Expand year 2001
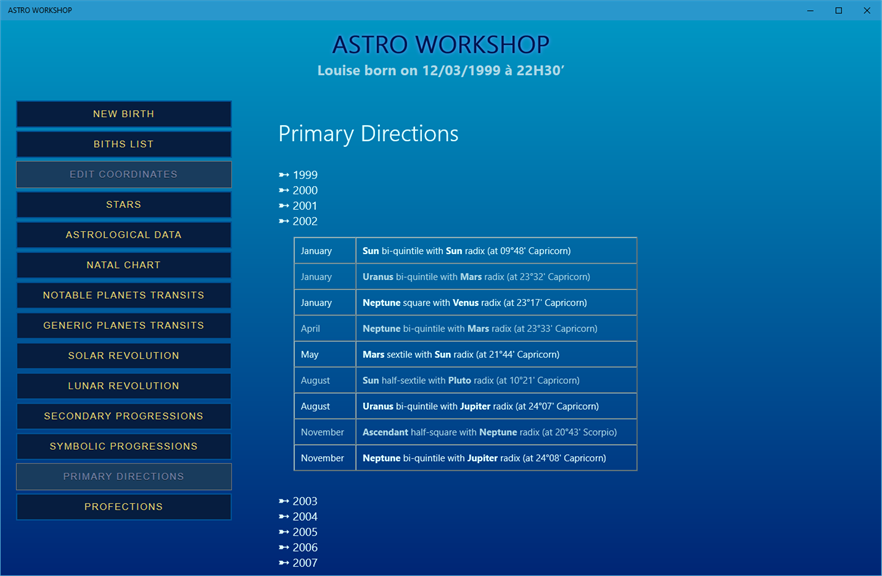Screen dimensions: 882x576 (305, 206)
